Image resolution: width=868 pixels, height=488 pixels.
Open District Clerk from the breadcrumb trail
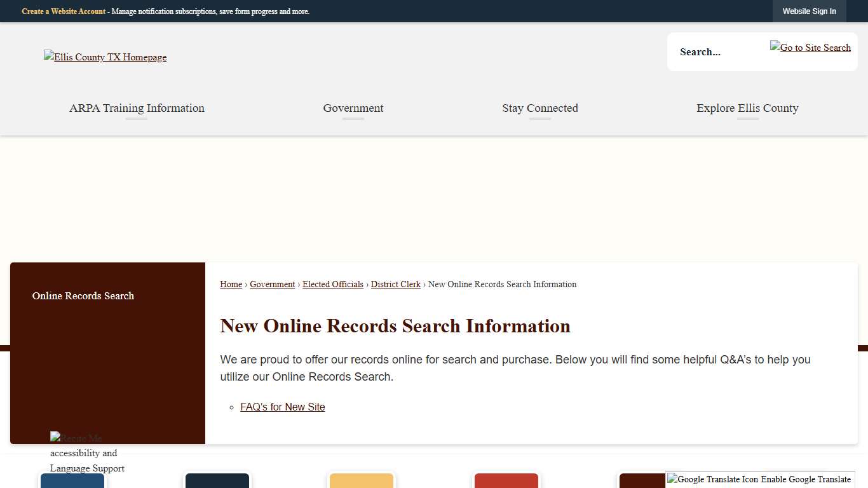pyautogui.click(x=395, y=284)
